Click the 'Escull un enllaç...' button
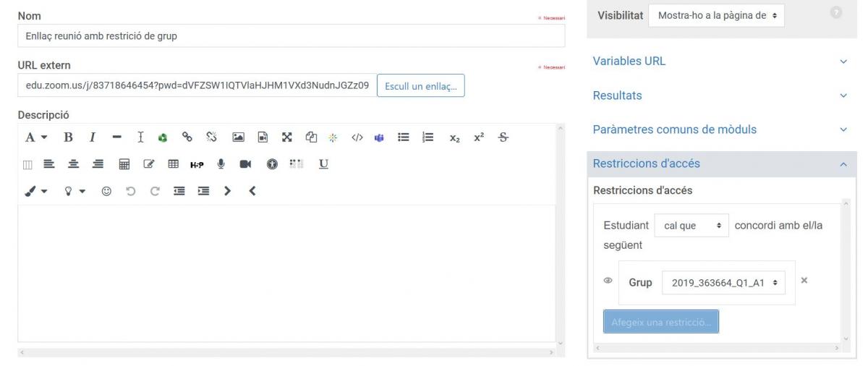Image resolution: width=868 pixels, height=366 pixels. click(x=421, y=86)
